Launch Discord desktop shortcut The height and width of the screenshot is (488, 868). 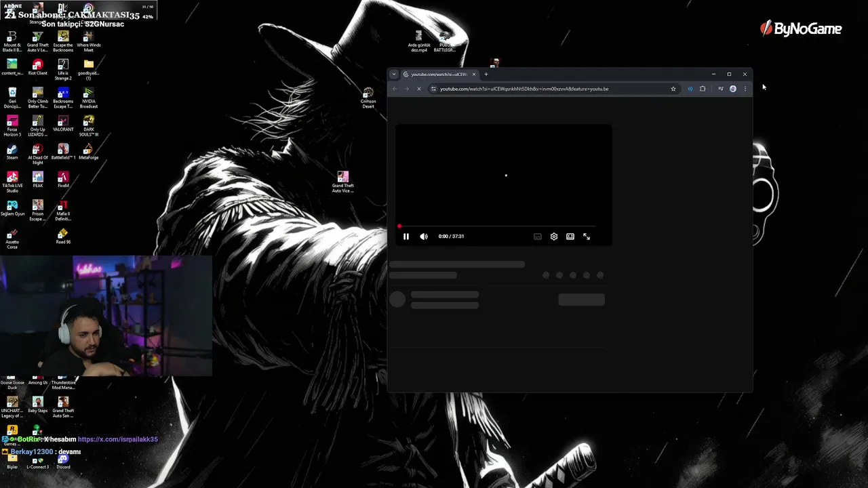click(x=63, y=462)
